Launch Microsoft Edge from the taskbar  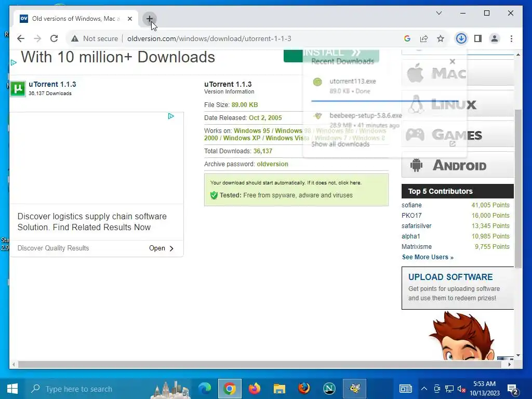tap(205, 388)
